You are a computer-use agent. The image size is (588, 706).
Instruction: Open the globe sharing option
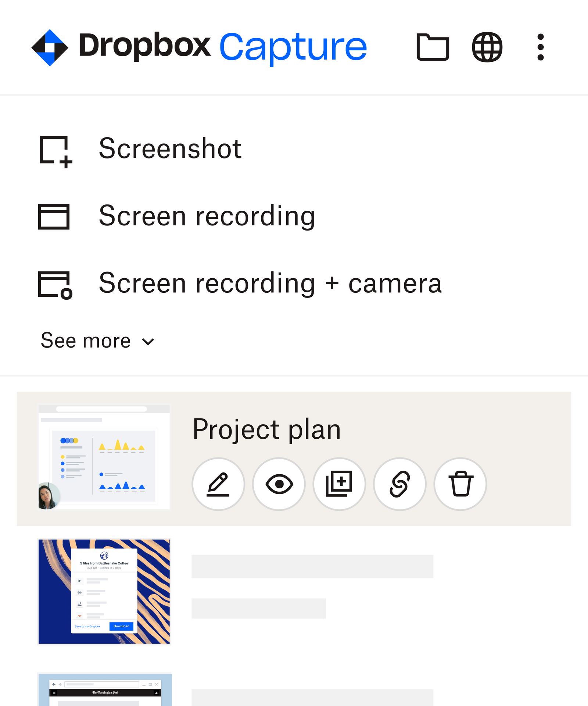(x=487, y=47)
